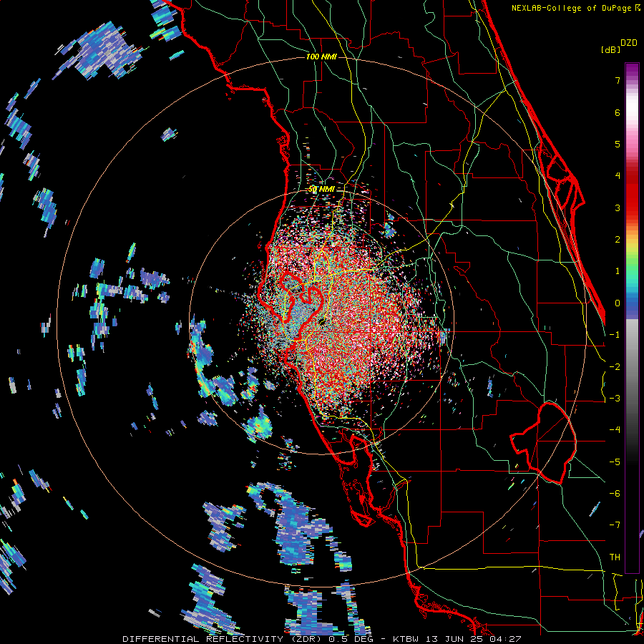Click the "13 JUN 25 04:27" timestamp
The width and height of the screenshot is (644, 644).
(x=475, y=639)
